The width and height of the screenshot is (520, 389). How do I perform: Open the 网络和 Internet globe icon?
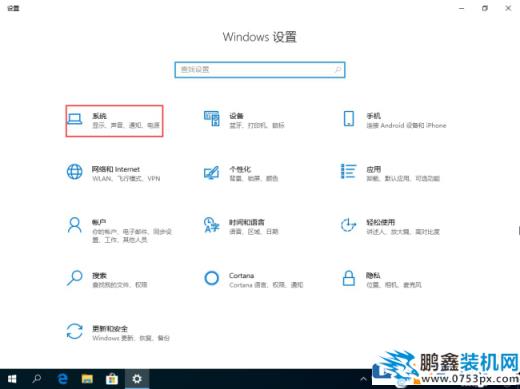75,172
